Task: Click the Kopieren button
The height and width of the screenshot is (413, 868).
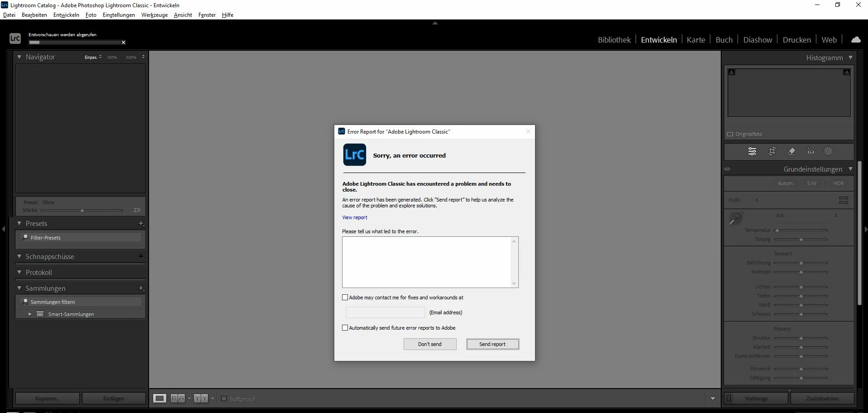Action: [48, 399]
